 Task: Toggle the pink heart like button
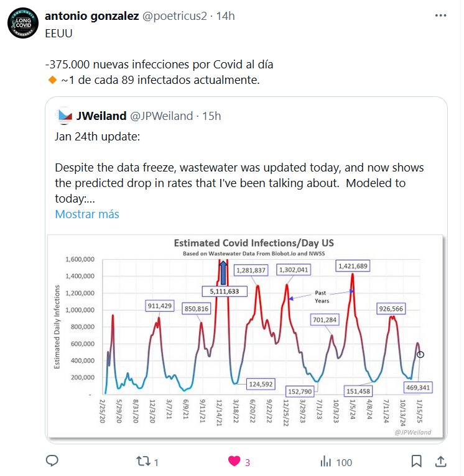point(234,461)
